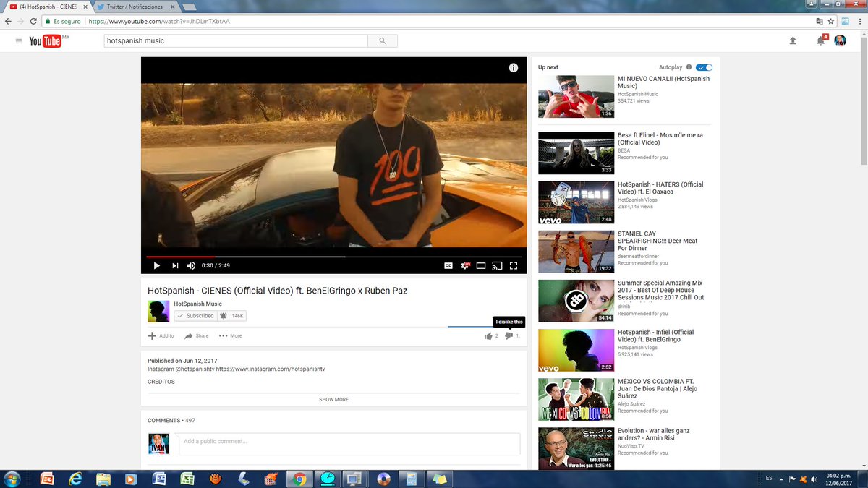The width and height of the screenshot is (868, 488).
Task: Open HotSpanish Infiel video title
Action: click(x=655, y=336)
